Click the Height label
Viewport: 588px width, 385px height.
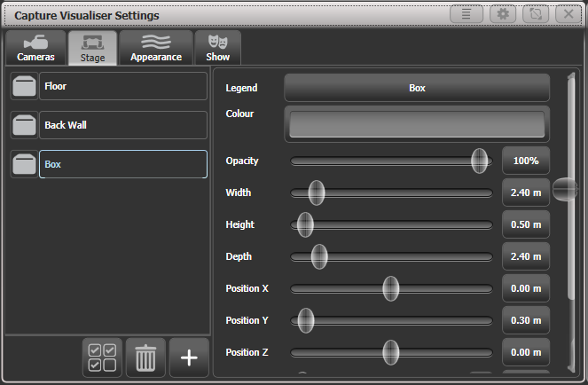[x=240, y=224]
